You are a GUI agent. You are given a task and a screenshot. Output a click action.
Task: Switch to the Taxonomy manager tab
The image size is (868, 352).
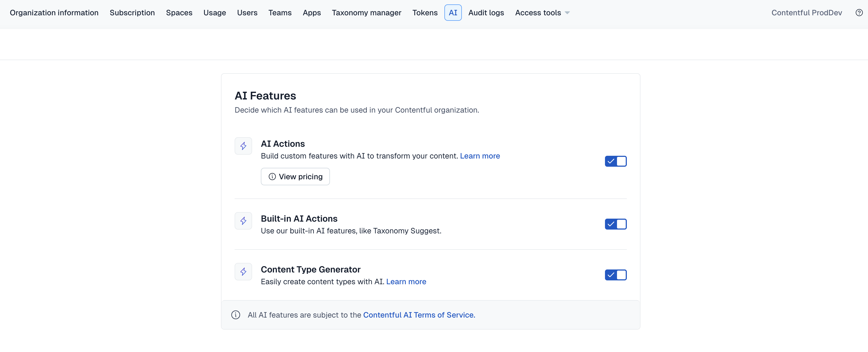pyautogui.click(x=366, y=13)
